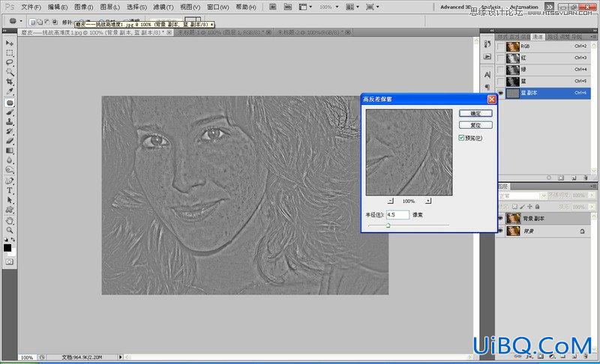Click 确定 OK in High Pass dialog
This screenshot has width=600, height=364.
tap(475, 113)
